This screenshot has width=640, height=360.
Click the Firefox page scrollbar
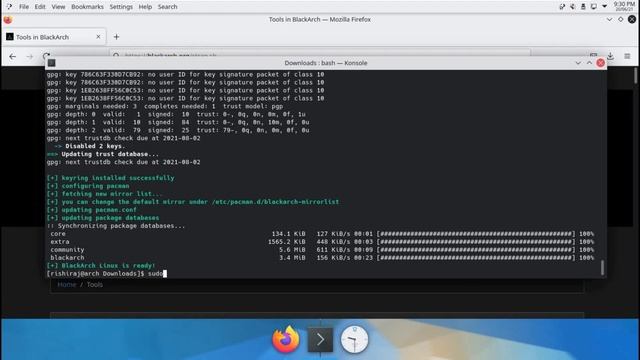(636, 76)
